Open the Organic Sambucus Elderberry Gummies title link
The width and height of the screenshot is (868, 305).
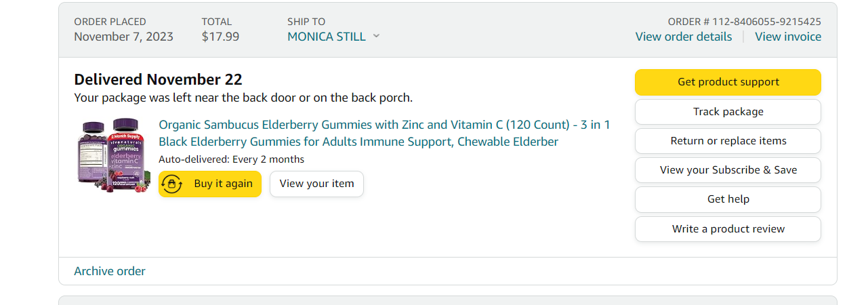[384, 133]
